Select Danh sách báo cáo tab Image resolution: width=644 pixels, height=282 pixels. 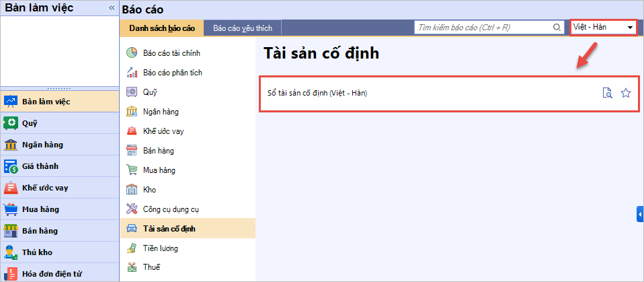coord(161,28)
